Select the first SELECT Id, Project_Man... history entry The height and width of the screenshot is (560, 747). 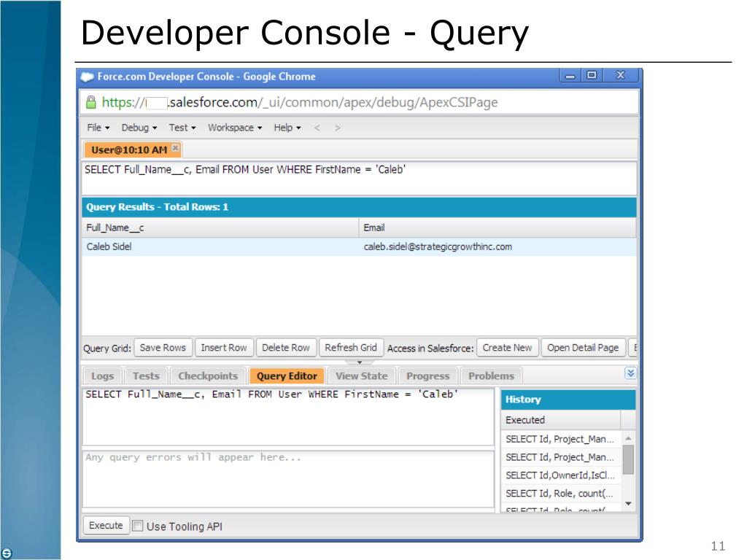click(561, 438)
